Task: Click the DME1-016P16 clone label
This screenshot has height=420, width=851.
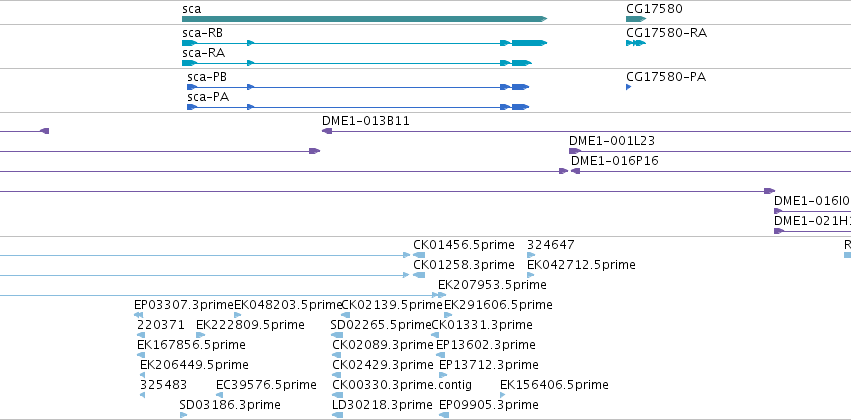Action: pyautogui.click(x=614, y=161)
